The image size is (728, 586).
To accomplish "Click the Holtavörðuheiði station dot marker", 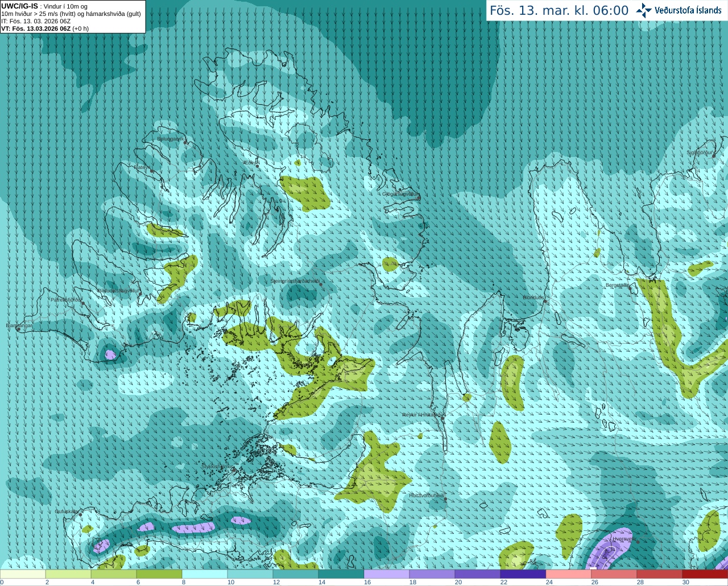I will coord(445,500).
